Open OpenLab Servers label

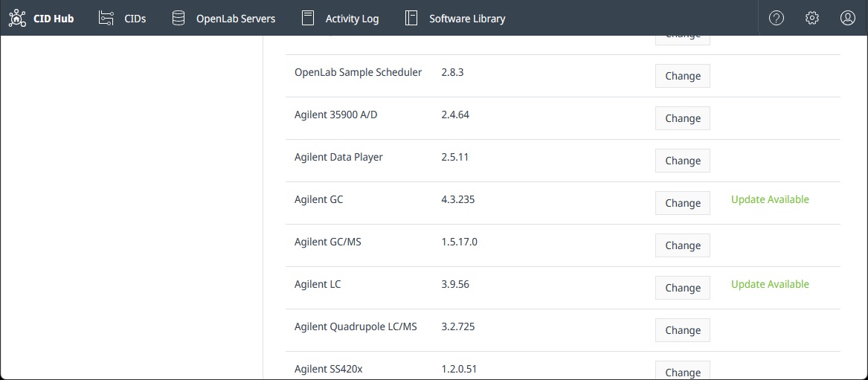pos(236,19)
